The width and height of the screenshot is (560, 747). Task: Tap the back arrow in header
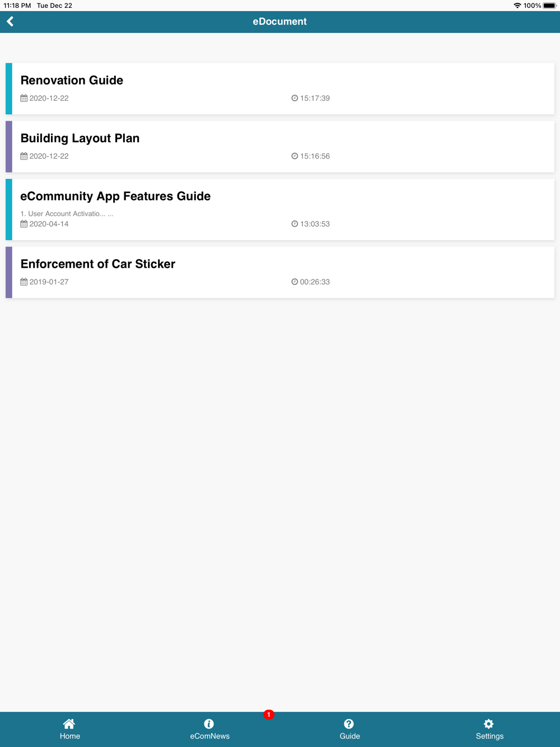pos(10,22)
